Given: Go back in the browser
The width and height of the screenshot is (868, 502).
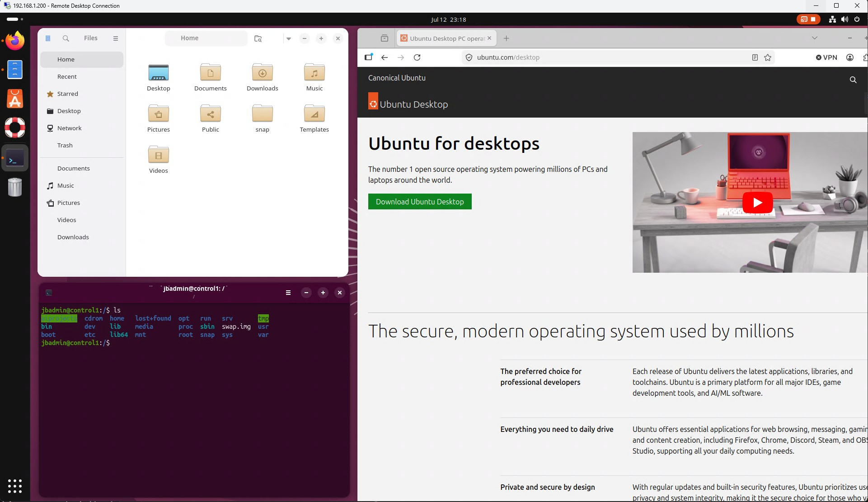Looking at the screenshot, I should point(385,57).
